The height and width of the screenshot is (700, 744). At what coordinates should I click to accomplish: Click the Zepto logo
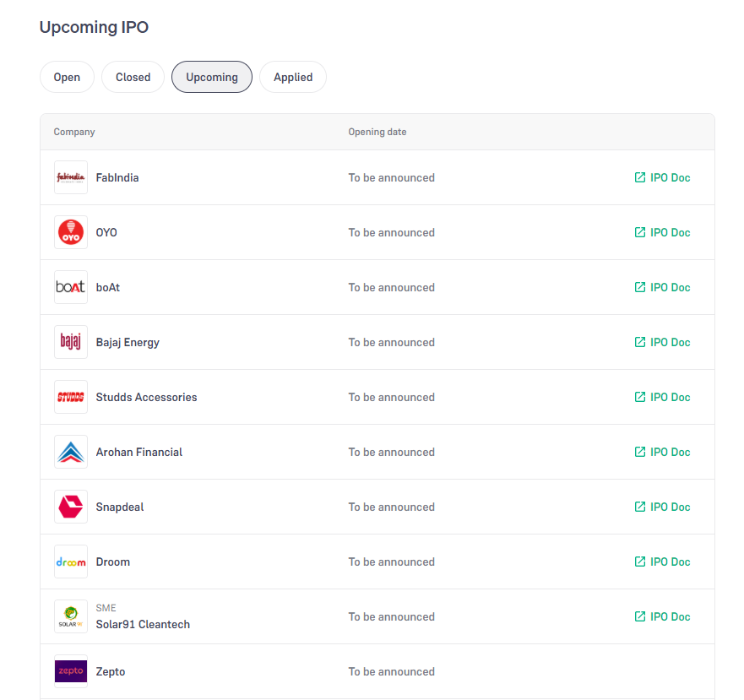(x=71, y=671)
